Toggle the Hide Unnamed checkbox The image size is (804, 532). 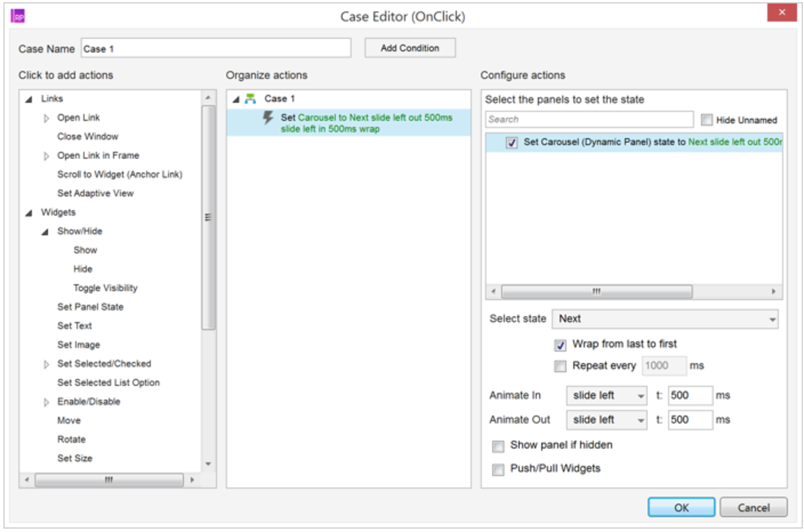point(706,120)
